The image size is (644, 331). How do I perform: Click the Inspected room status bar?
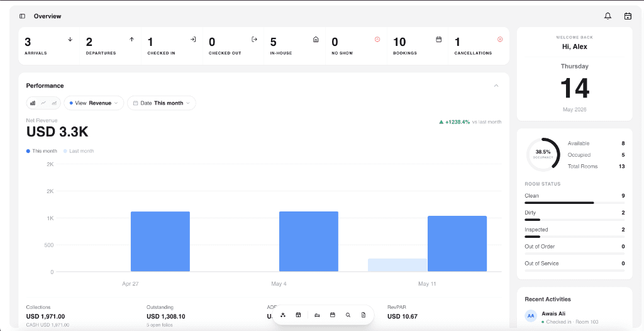tap(575, 237)
